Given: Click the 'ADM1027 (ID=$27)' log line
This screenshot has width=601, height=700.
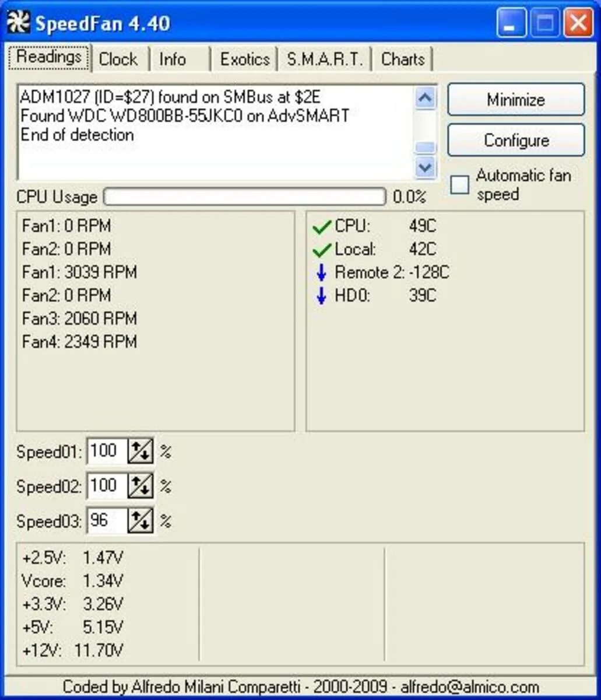Looking at the screenshot, I should pos(170,97).
